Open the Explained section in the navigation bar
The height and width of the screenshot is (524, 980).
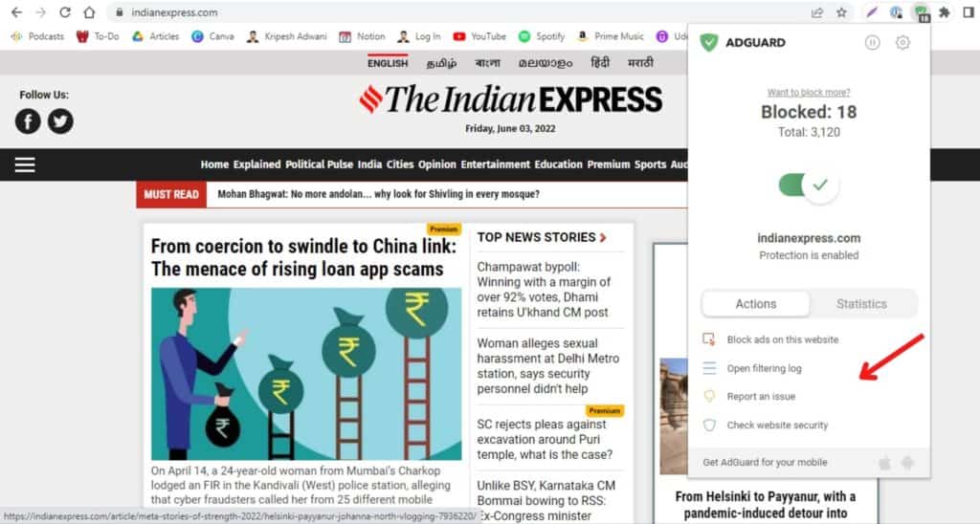point(256,164)
